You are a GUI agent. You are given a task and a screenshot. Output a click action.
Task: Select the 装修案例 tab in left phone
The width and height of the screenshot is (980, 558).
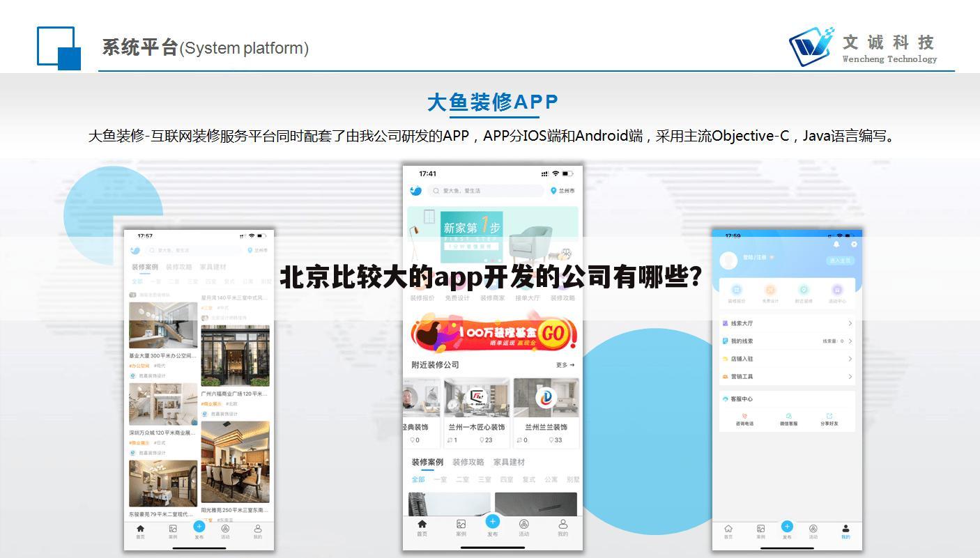(145, 267)
